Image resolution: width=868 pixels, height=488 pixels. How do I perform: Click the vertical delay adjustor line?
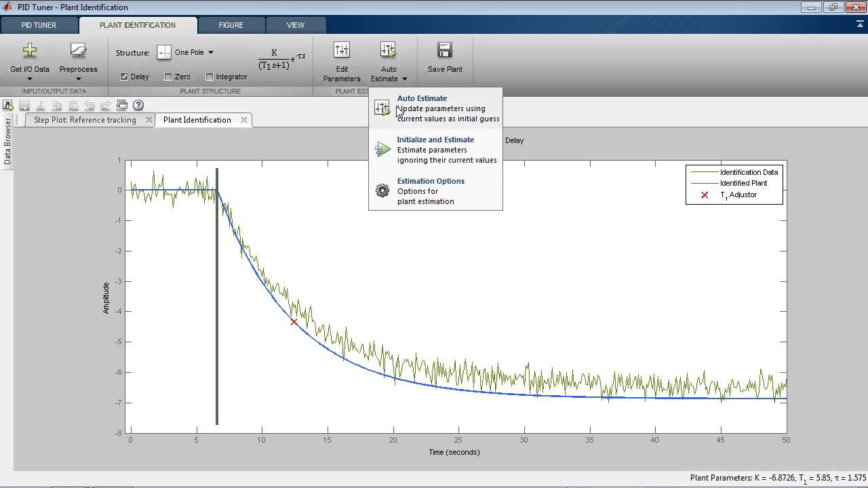[x=217, y=296]
